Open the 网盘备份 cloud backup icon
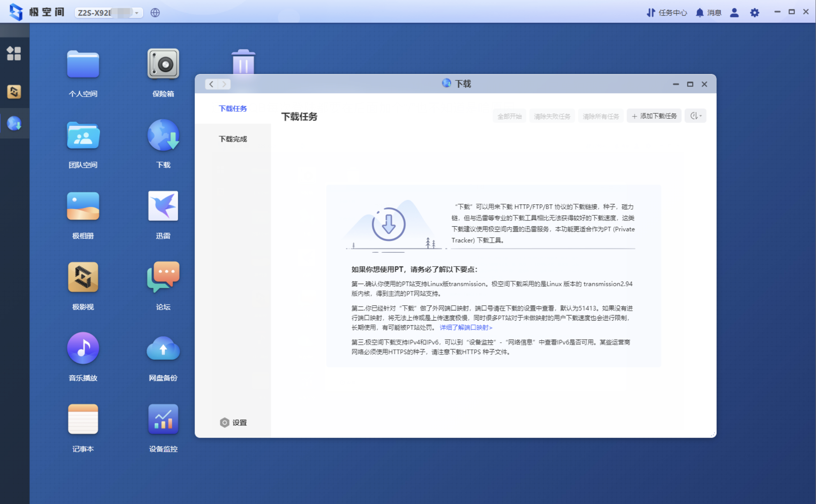Screen dimensions: 816x504 [x=163, y=348]
